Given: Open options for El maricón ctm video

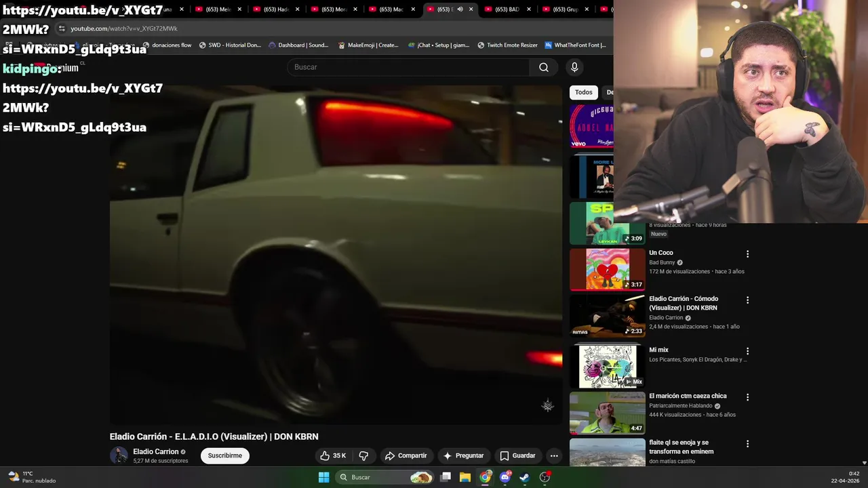Looking at the screenshot, I should click(x=747, y=397).
